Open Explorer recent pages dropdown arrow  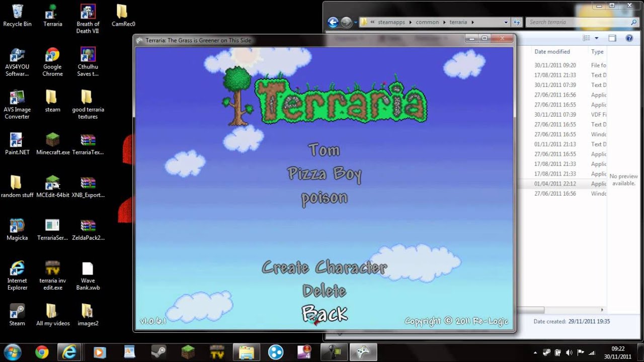click(x=355, y=22)
